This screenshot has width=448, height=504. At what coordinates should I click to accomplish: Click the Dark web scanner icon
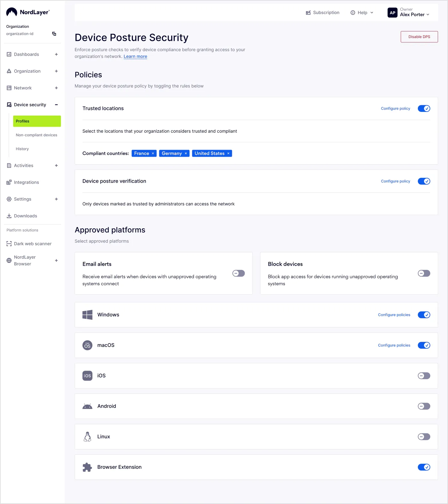pos(9,244)
